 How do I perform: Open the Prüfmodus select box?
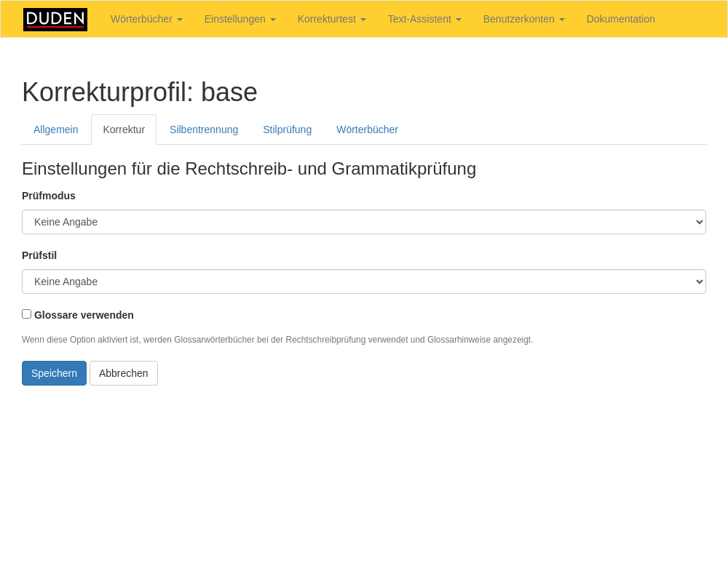pyautogui.click(x=364, y=222)
